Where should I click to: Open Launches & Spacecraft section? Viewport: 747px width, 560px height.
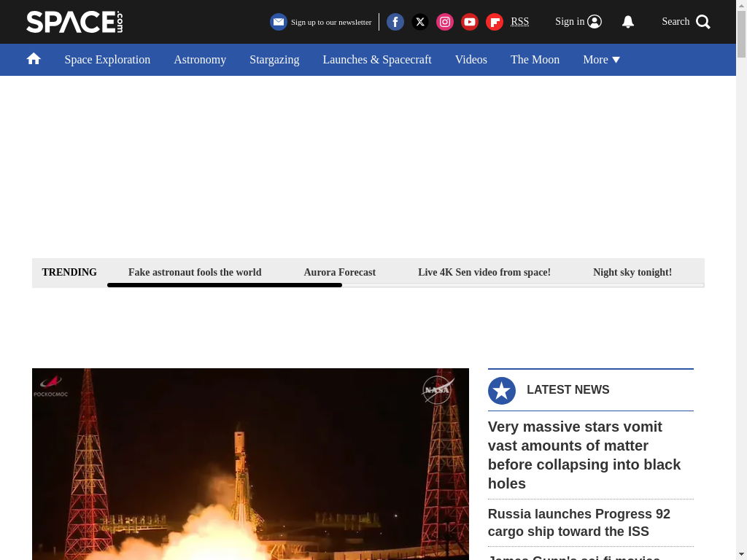(377, 60)
